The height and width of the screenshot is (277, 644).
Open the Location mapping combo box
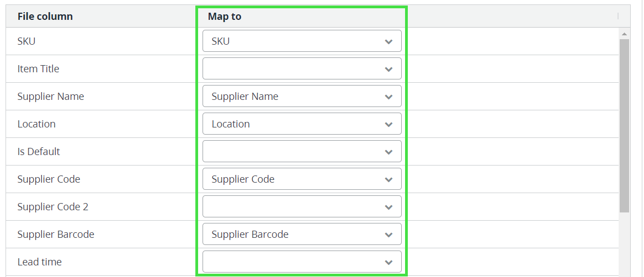[301, 124]
